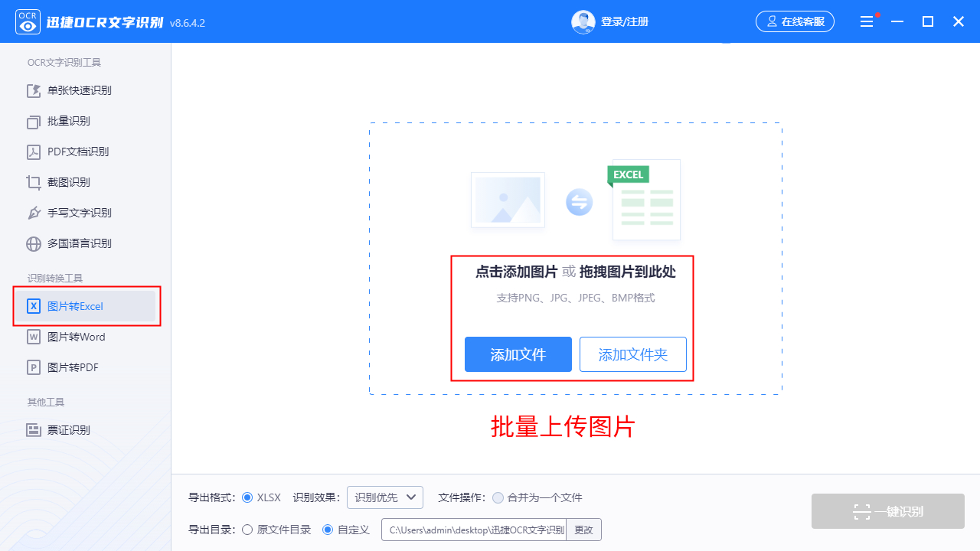Expand 识别效果 dropdown 识别优先

[385, 497]
